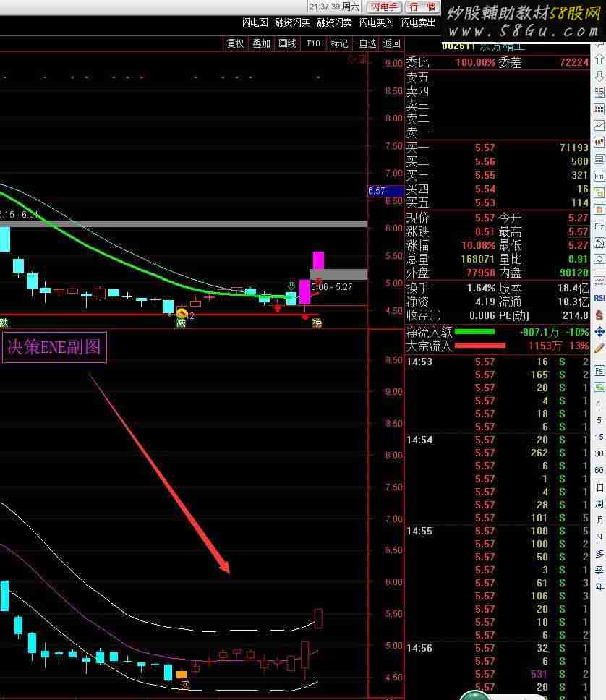Select the yearly 年 period
Image resolution: width=606 pixels, height=700 pixels.
pyautogui.click(x=599, y=586)
